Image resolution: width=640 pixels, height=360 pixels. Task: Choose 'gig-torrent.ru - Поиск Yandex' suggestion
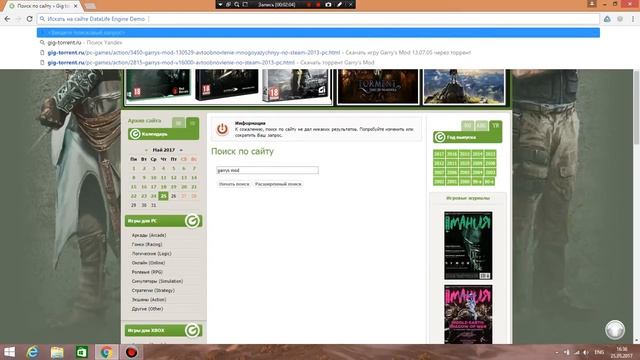click(x=318, y=42)
